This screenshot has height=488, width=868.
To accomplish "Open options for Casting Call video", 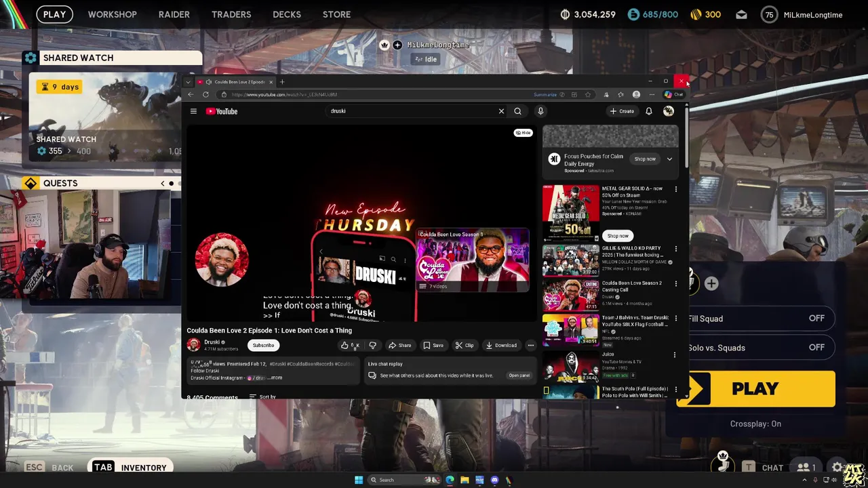I will tap(675, 283).
